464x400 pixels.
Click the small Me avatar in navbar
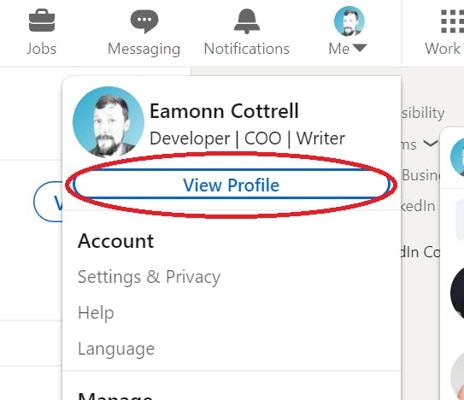349,21
